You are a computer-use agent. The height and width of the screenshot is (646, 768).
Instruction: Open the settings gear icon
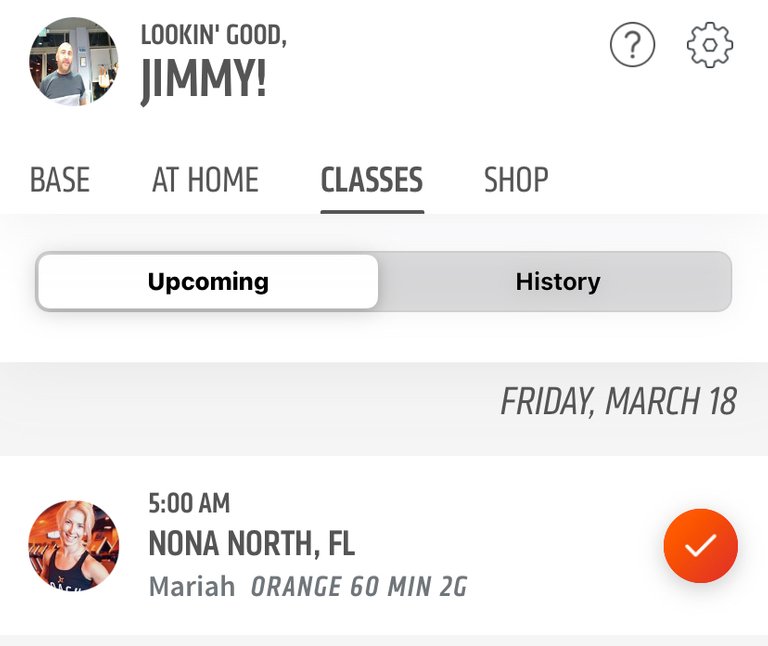710,45
